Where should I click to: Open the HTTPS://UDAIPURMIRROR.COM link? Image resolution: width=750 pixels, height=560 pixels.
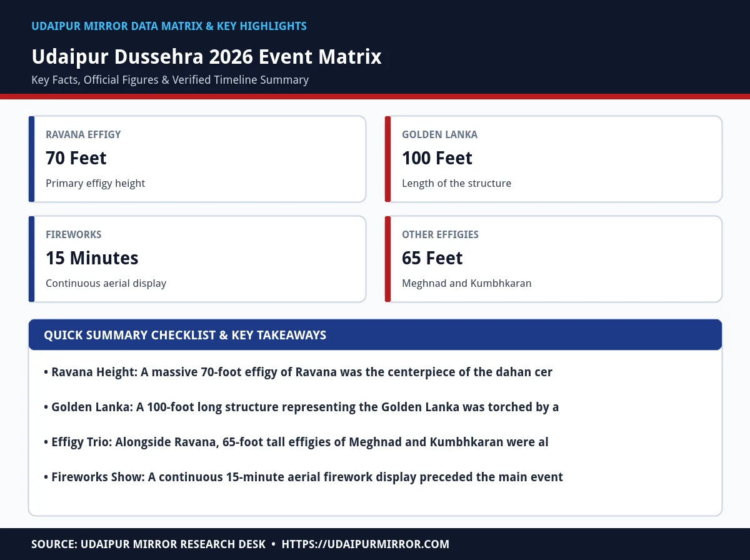pos(366,544)
